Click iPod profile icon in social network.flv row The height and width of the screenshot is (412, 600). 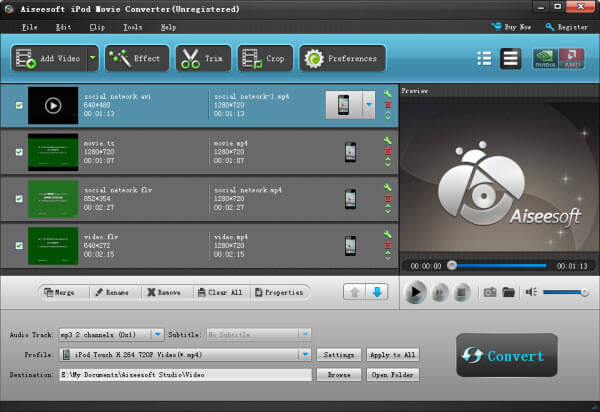tap(350, 199)
